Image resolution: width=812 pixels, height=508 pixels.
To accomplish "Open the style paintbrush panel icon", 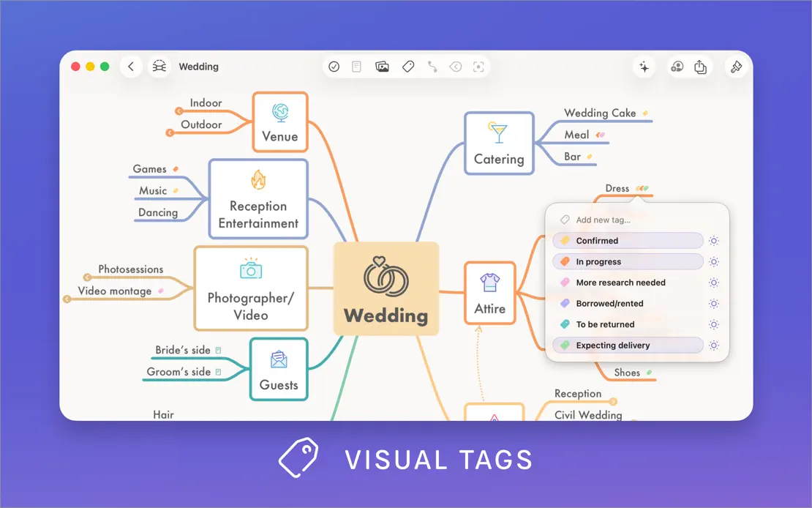I will tap(736, 67).
